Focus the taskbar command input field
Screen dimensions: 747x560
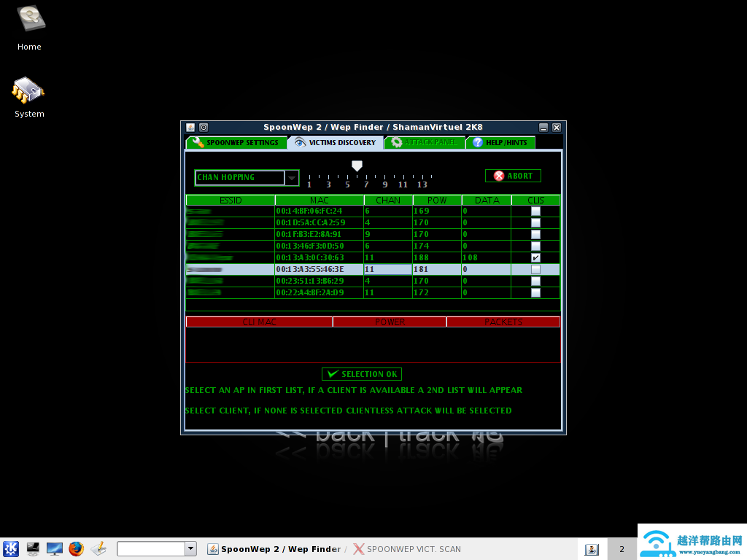(x=151, y=548)
